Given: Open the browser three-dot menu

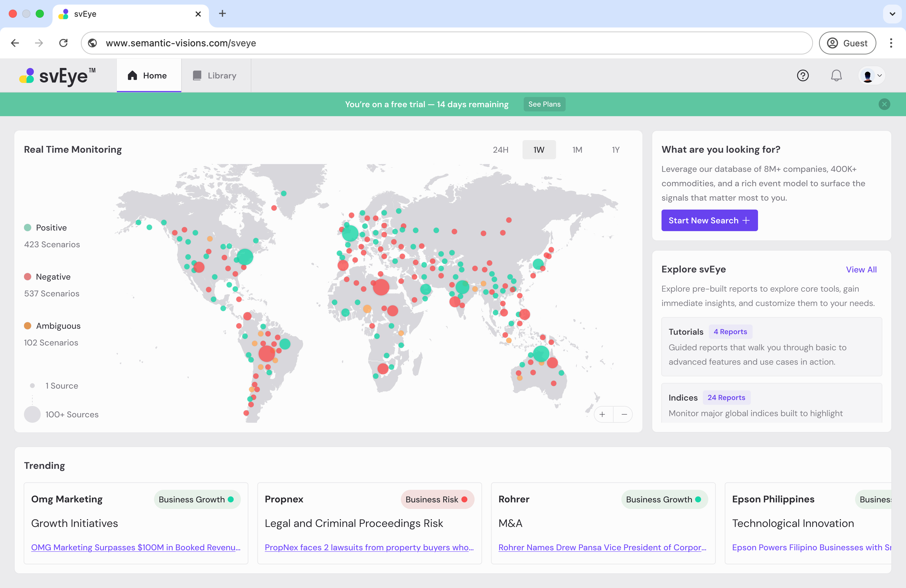Looking at the screenshot, I should tap(891, 43).
